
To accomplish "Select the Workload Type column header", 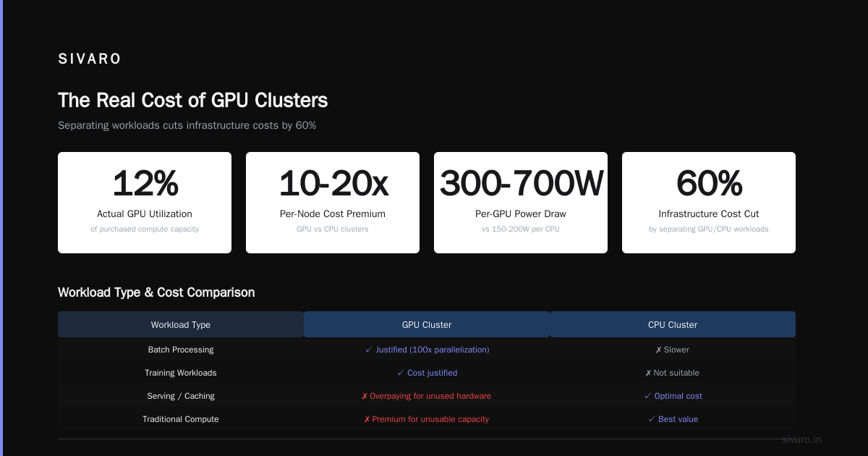I will click(x=181, y=324).
